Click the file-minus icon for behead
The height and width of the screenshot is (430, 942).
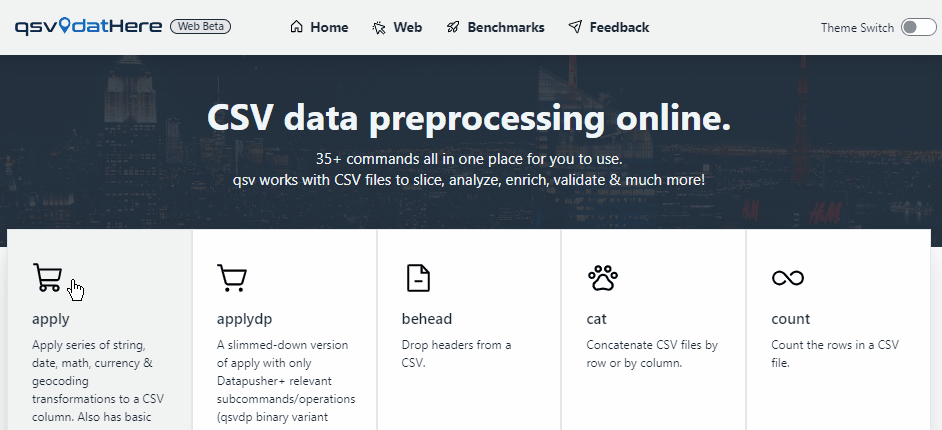tap(417, 277)
